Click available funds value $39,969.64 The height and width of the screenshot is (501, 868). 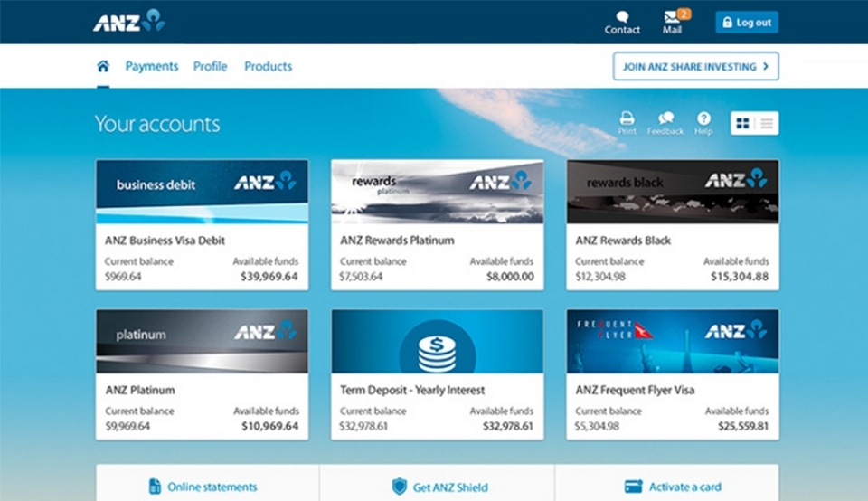(269, 277)
